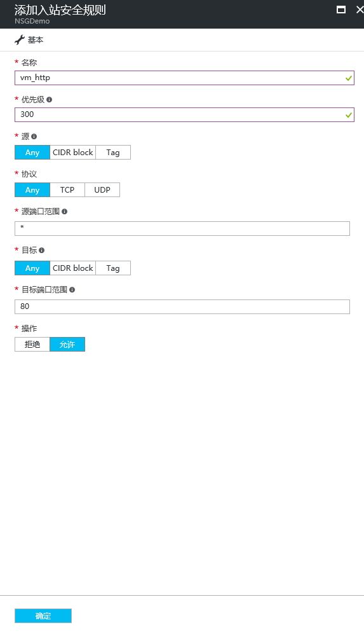The image size is (364, 632).
Task: Click the wrench icon beside 基本
Action: coord(19,40)
